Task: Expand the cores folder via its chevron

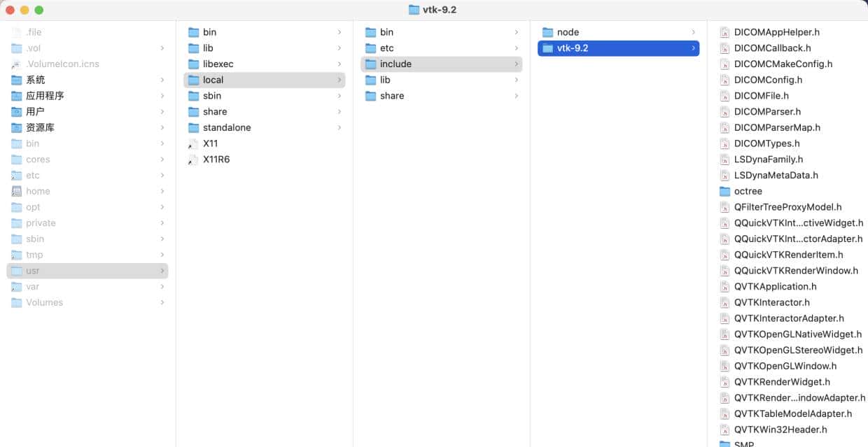Action: point(162,159)
